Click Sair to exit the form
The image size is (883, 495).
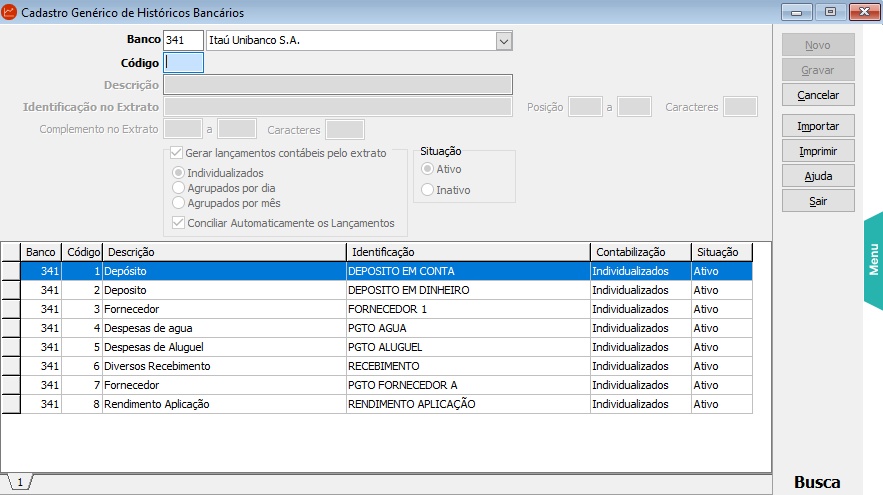(818, 201)
